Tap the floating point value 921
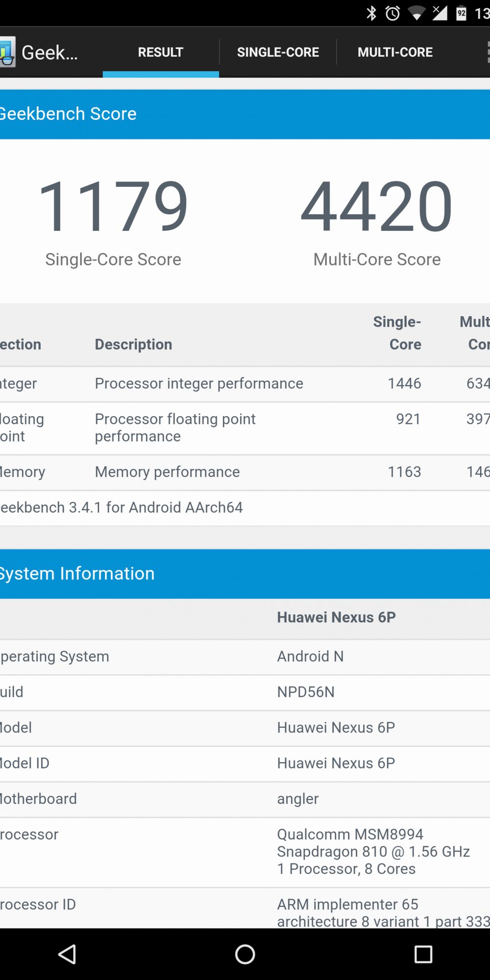 (x=408, y=419)
